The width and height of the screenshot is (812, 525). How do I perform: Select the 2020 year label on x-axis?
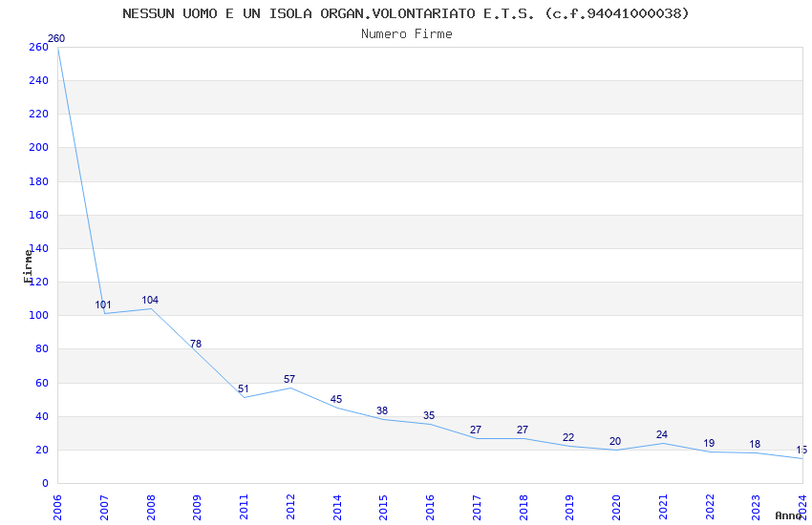point(616,507)
